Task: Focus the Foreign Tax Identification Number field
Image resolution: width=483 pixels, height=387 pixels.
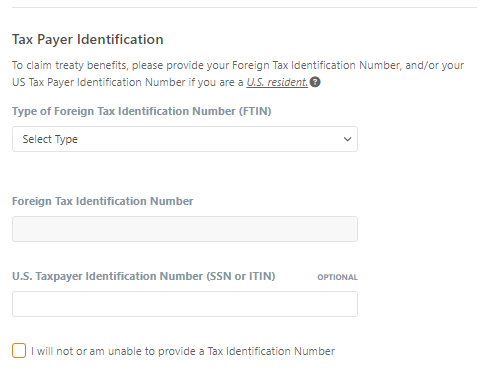Action: coord(185,229)
